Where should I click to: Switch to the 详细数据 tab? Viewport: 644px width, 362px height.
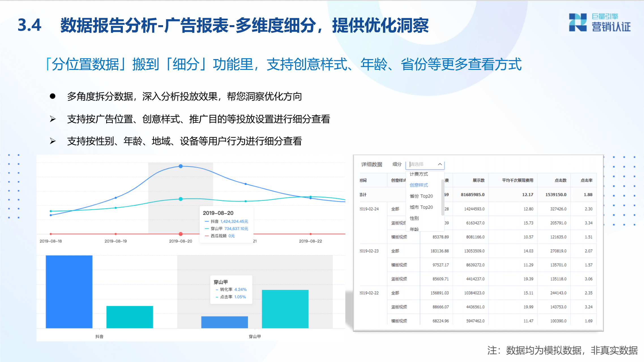point(372,164)
